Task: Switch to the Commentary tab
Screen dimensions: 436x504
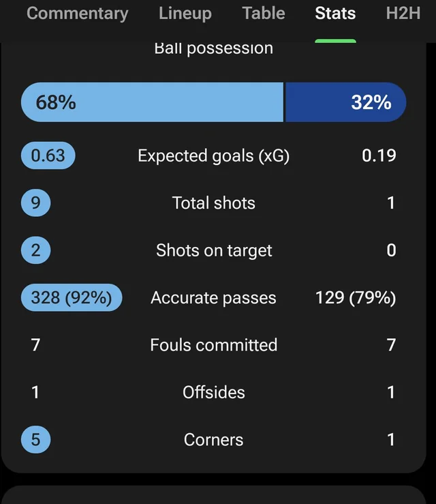Action: pyautogui.click(x=77, y=14)
